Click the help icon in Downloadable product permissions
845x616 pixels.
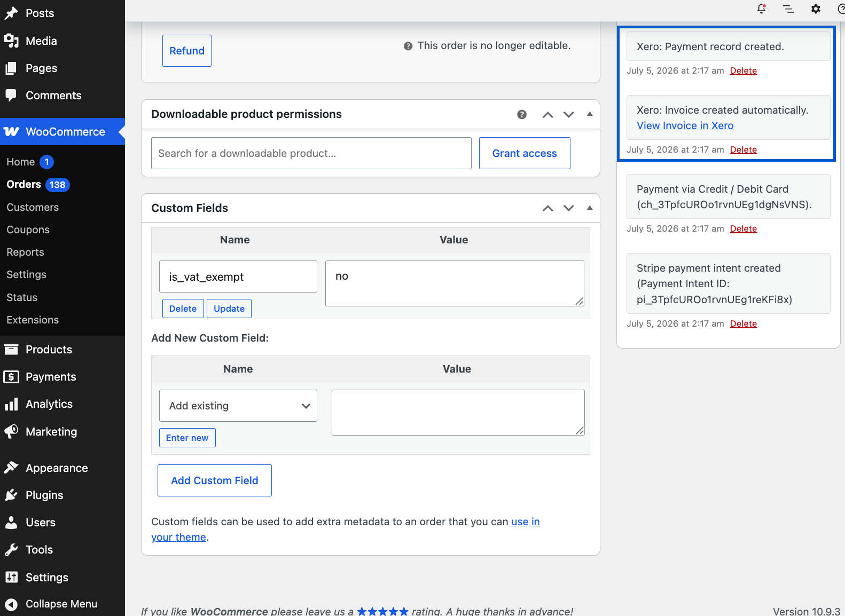point(522,114)
